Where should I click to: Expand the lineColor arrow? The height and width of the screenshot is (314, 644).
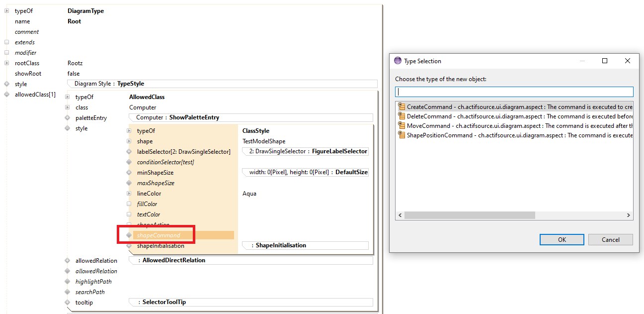129,194
